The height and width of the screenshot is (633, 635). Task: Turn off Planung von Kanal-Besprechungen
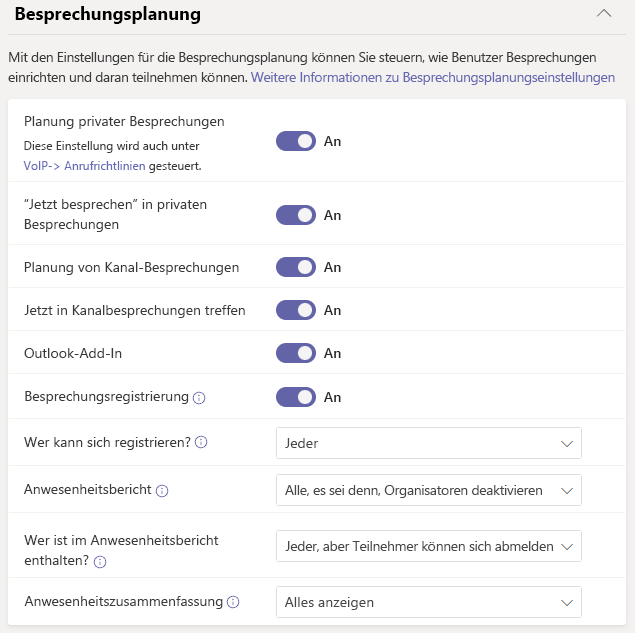click(295, 267)
